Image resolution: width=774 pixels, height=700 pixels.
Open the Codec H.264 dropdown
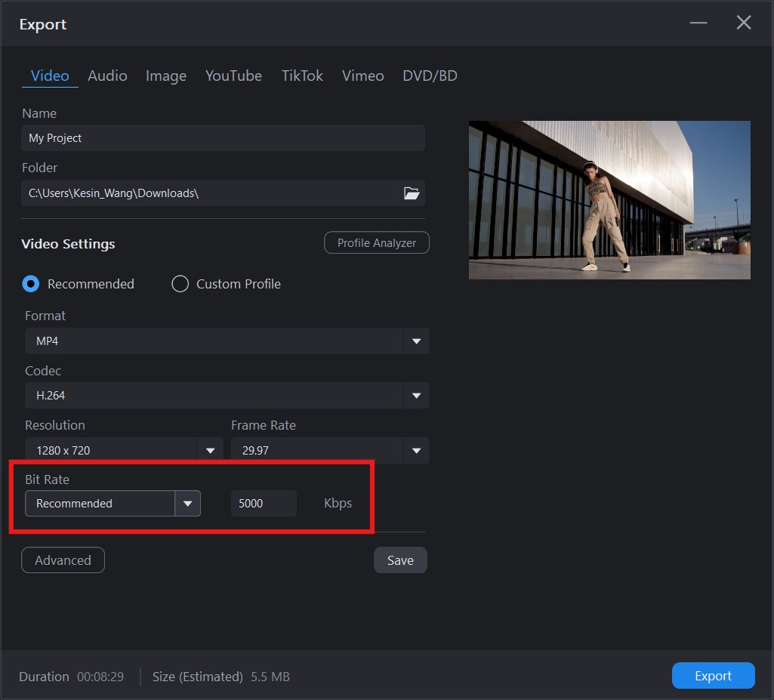(x=227, y=396)
